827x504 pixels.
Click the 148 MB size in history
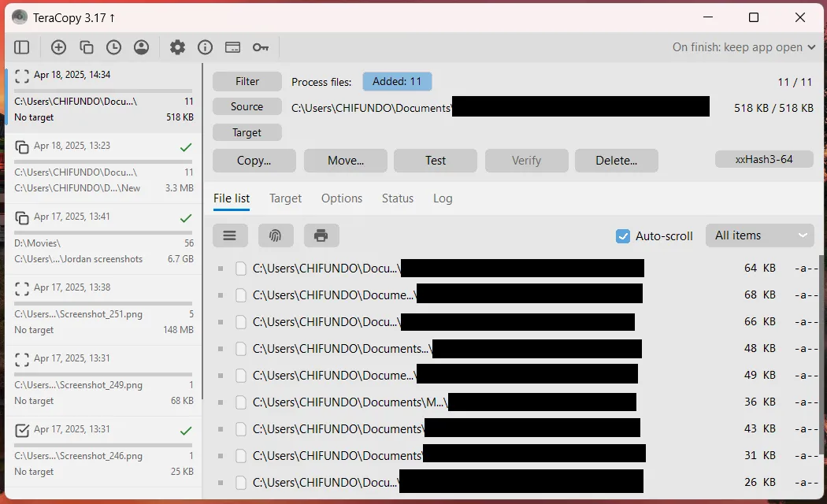[178, 329]
